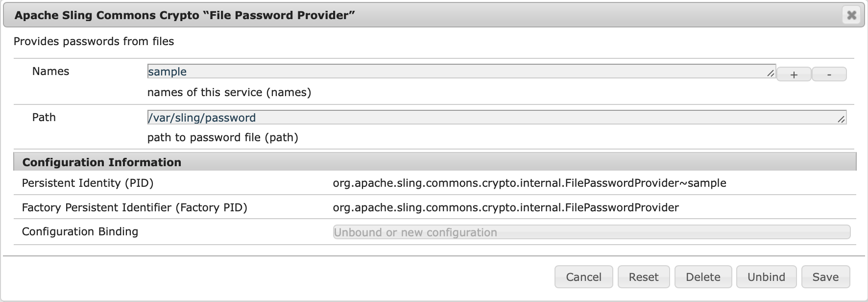This screenshot has height=302, width=868.
Task: Select the Configuration Information section header
Action: pos(102,162)
